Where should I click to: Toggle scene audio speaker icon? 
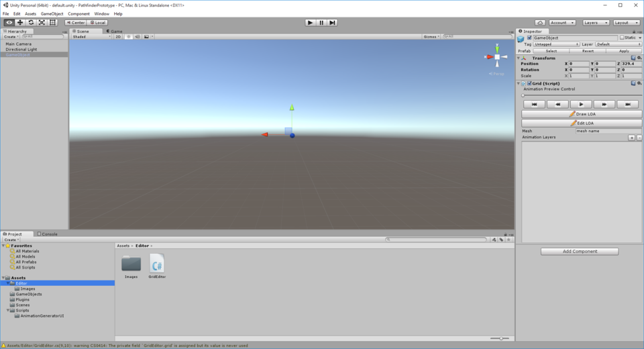[x=138, y=37]
